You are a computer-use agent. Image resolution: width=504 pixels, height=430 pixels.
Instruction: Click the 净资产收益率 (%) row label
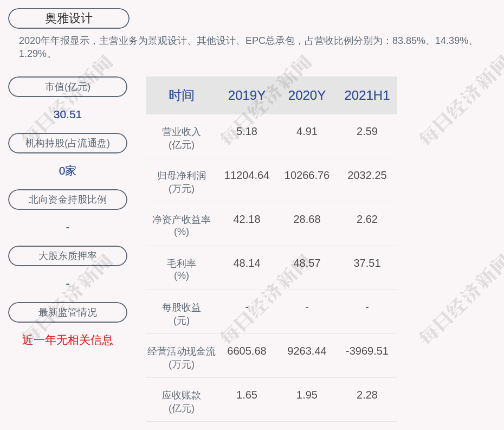point(182,226)
